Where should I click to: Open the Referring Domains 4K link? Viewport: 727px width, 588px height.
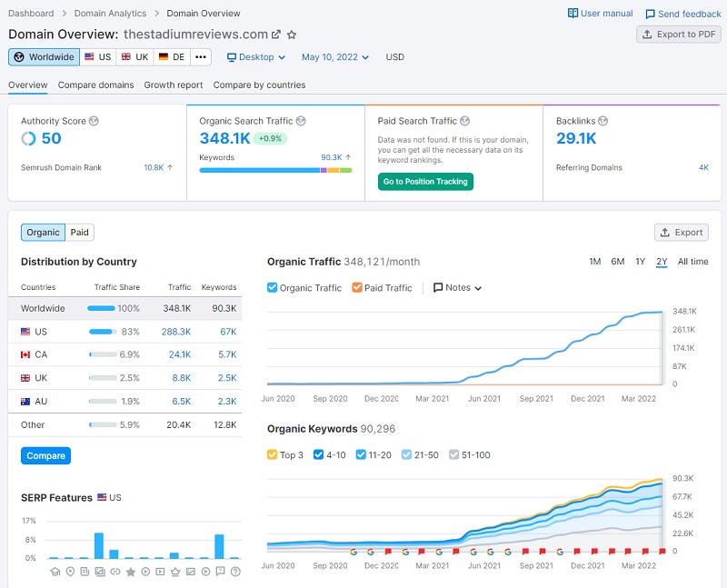tap(703, 167)
